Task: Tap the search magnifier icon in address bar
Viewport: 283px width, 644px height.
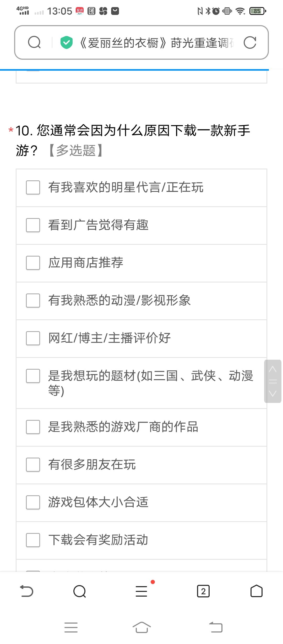Action: (34, 42)
